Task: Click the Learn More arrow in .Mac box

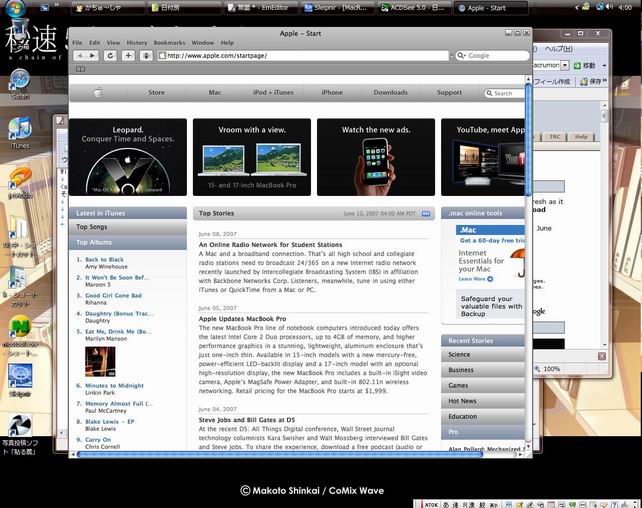Action: pyautogui.click(x=490, y=279)
